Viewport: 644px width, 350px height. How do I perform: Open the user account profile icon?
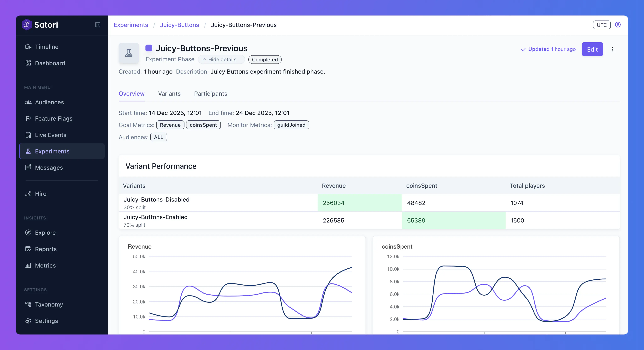pos(617,25)
